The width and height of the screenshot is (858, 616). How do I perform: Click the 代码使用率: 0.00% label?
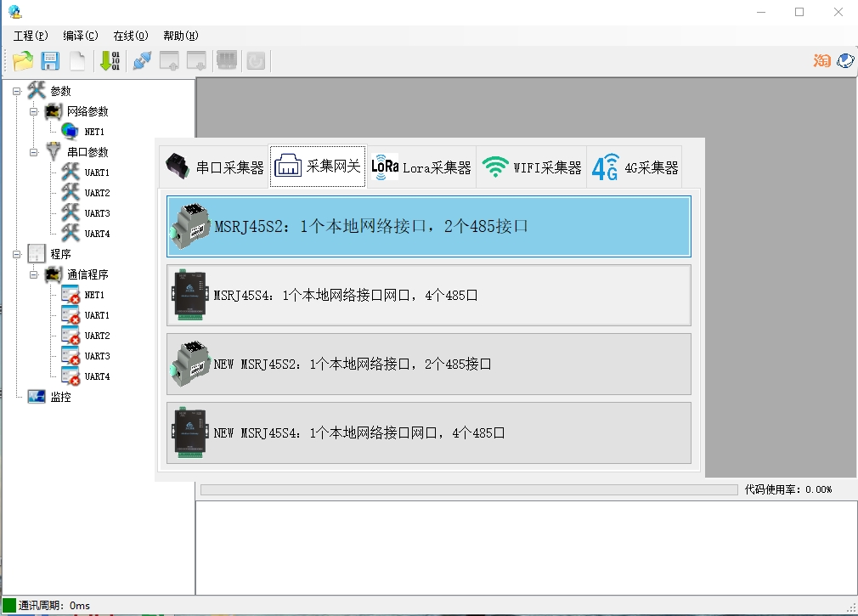tap(788, 489)
